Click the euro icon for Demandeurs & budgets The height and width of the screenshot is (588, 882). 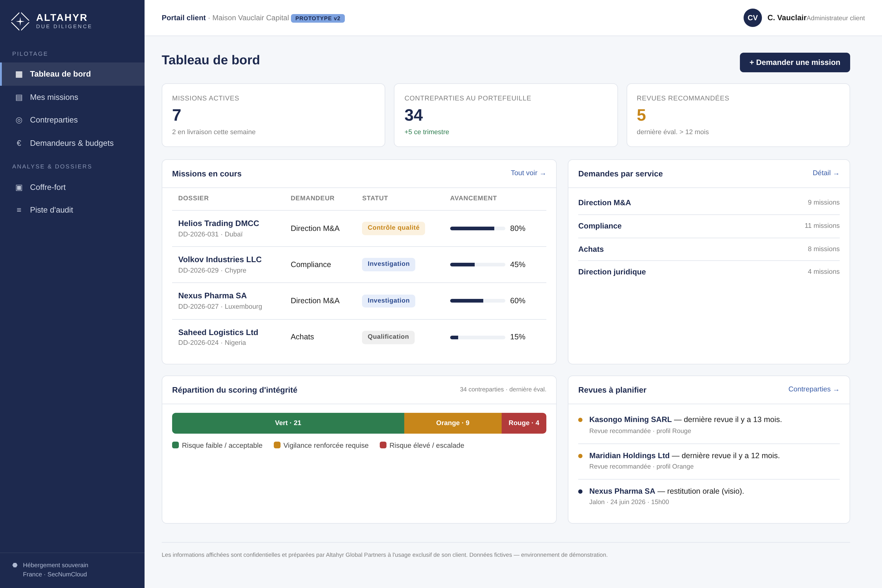point(19,143)
